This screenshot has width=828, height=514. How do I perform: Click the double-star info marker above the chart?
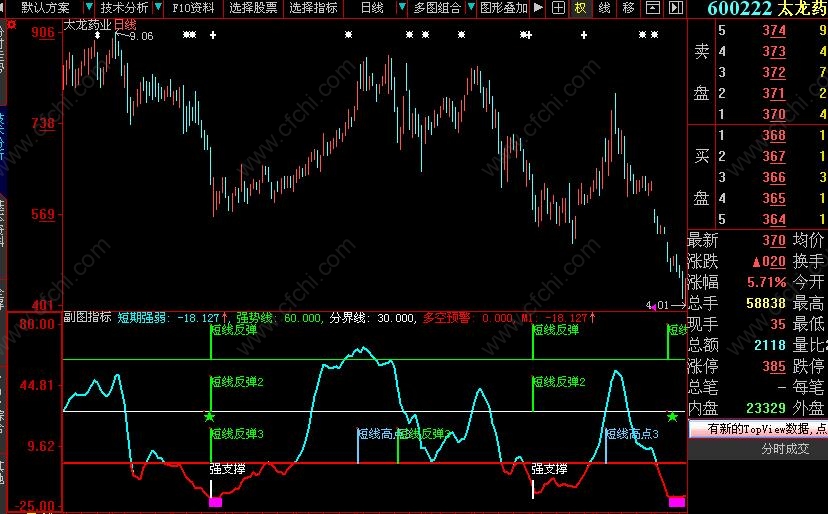(x=189, y=35)
